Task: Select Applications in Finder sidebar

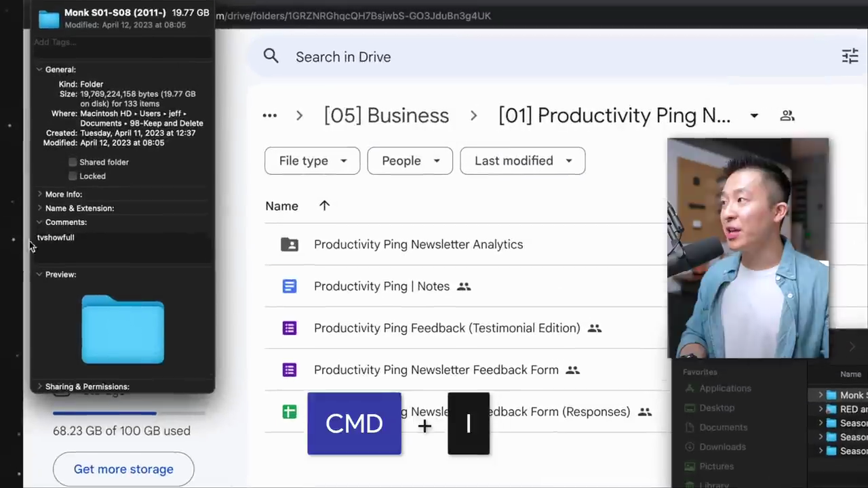Action: point(725,388)
